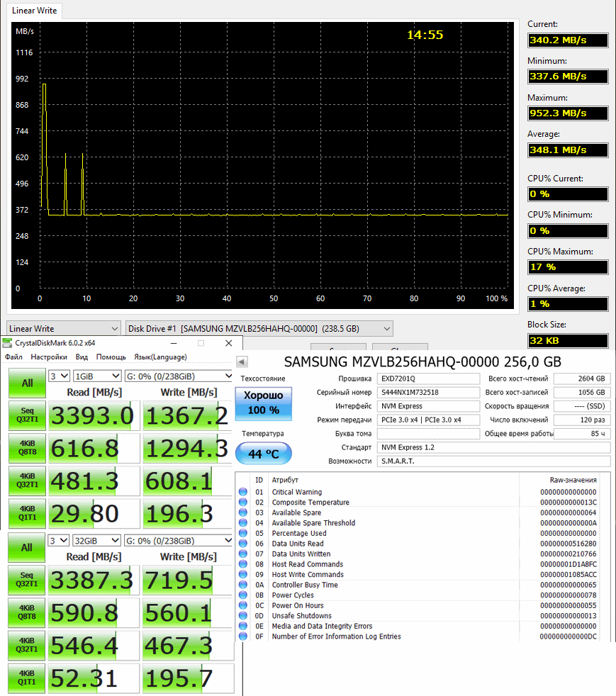Open the 32GiB test size dropdown

tap(96, 541)
